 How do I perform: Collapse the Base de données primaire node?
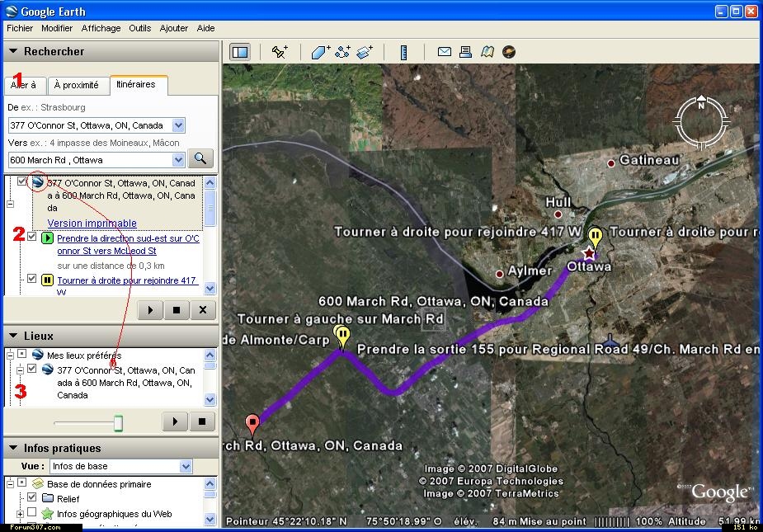click(x=10, y=484)
